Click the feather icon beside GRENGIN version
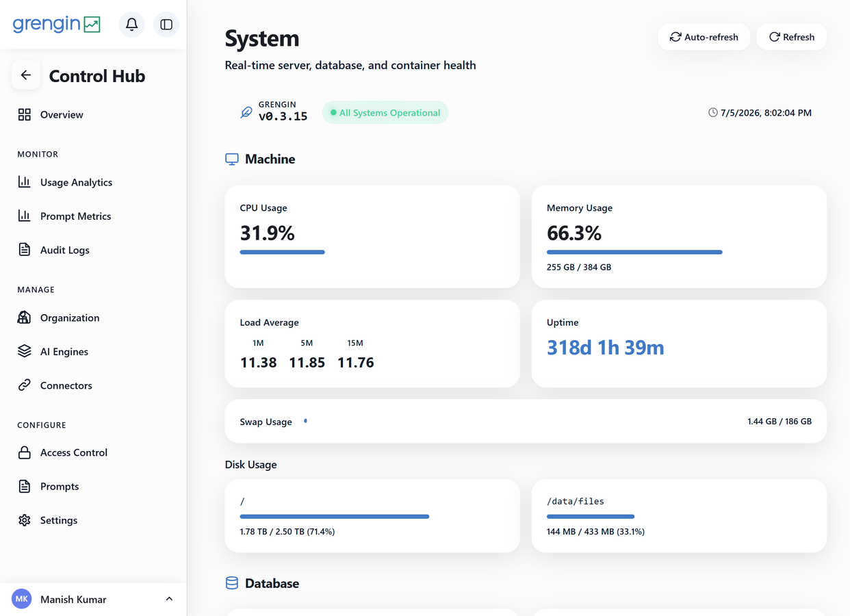850x616 pixels. (x=246, y=112)
